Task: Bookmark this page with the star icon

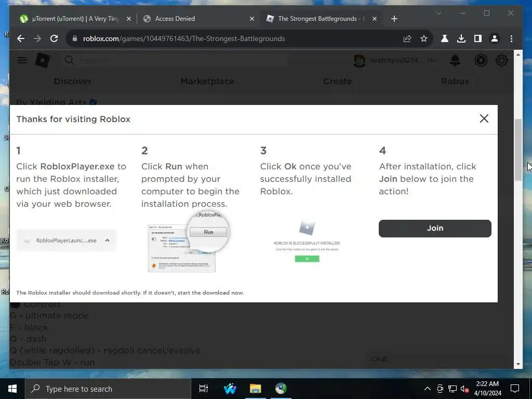Action: click(424, 38)
